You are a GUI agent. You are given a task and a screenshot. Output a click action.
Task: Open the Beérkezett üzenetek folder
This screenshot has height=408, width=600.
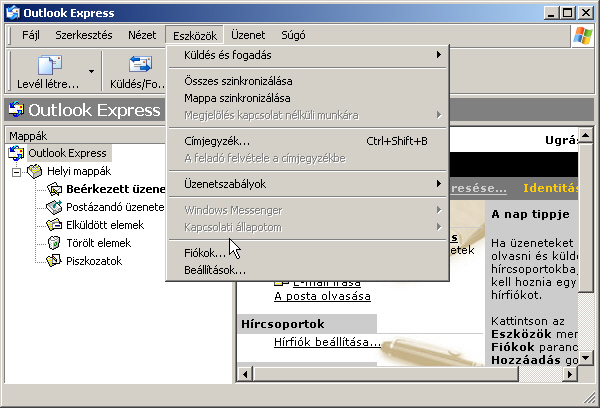pos(116,189)
